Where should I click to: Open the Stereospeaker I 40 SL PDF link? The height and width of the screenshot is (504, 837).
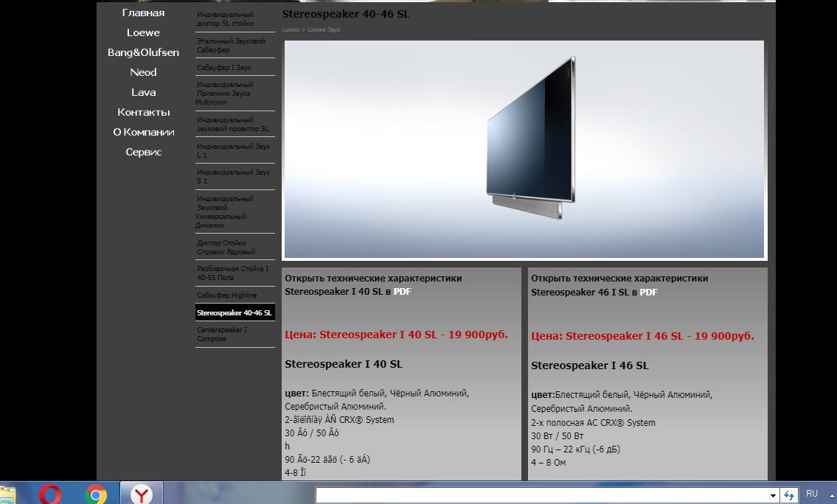point(401,292)
